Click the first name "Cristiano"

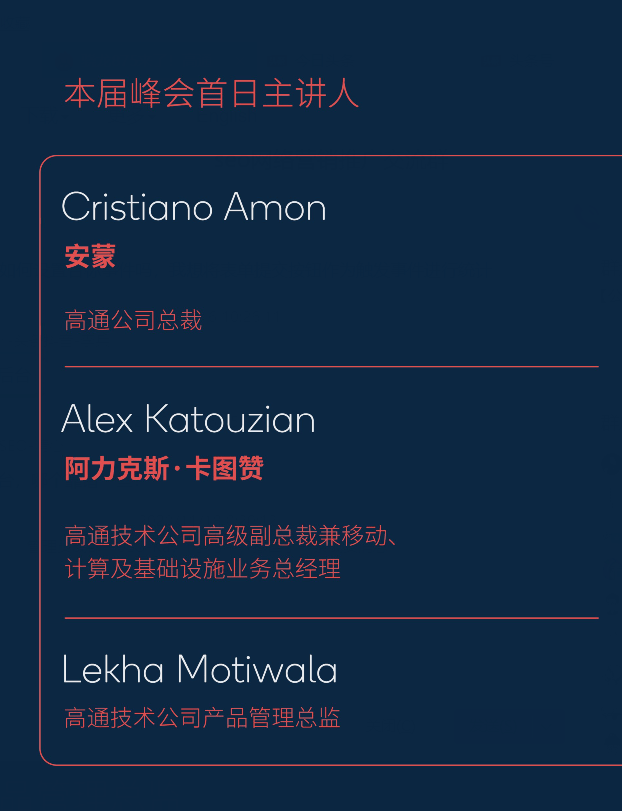(x=137, y=208)
